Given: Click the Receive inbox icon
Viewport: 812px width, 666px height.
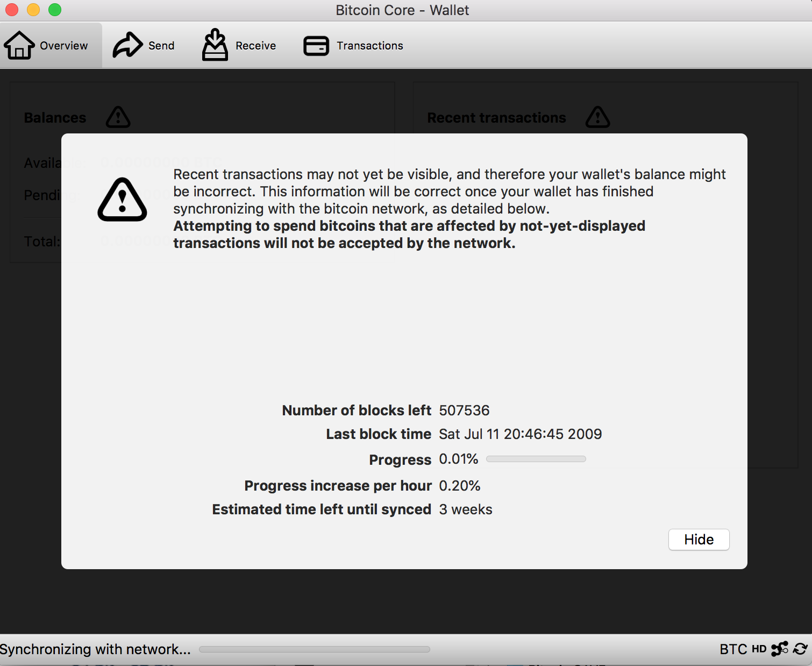Looking at the screenshot, I should [x=215, y=45].
